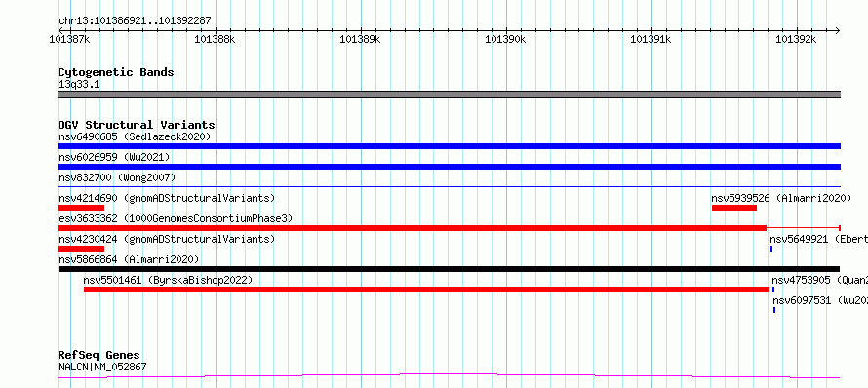
Task: Open nsv4230424 gnomADStructuralVariants label
Action: pos(167,239)
